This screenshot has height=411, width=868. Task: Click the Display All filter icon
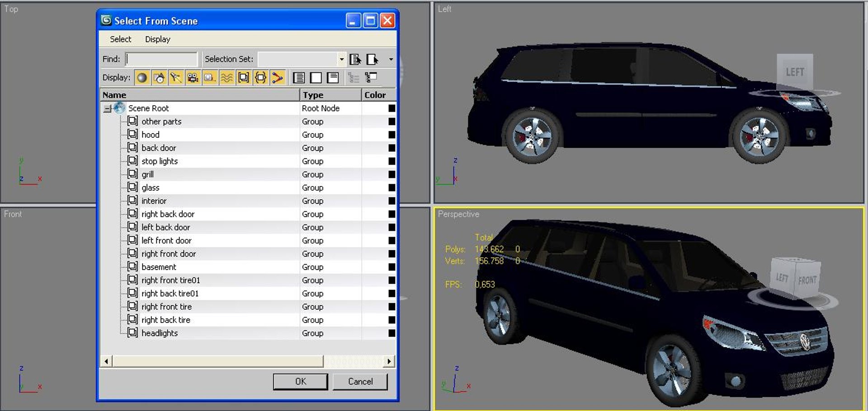pyautogui.click(x=299, y=78)
